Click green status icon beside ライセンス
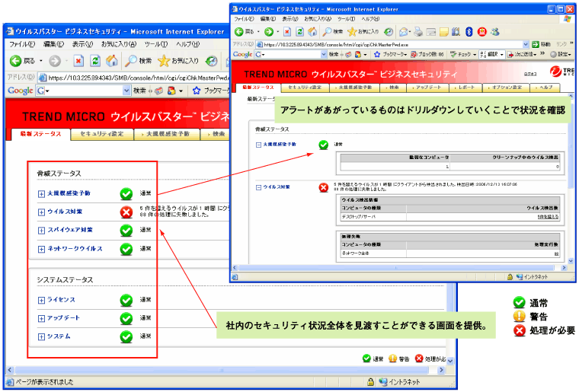Image resolution: width=579 pixels, height=392 pixels. 126,300
